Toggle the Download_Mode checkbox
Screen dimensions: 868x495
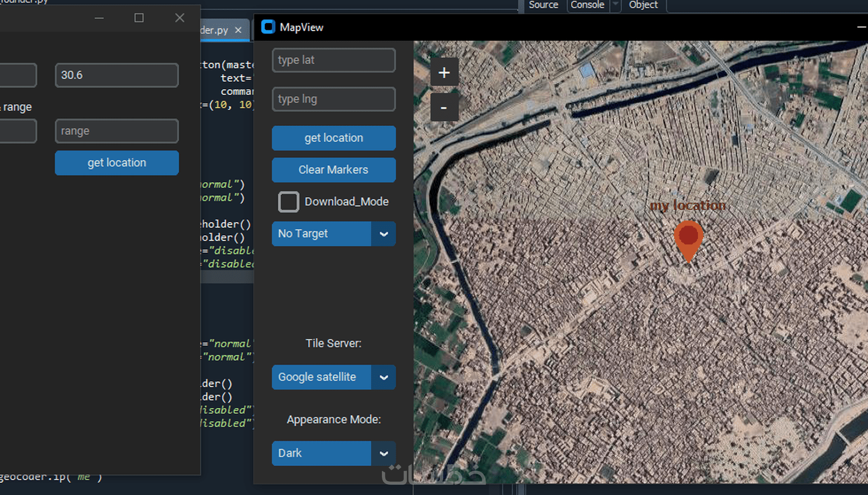pos(288,202)
